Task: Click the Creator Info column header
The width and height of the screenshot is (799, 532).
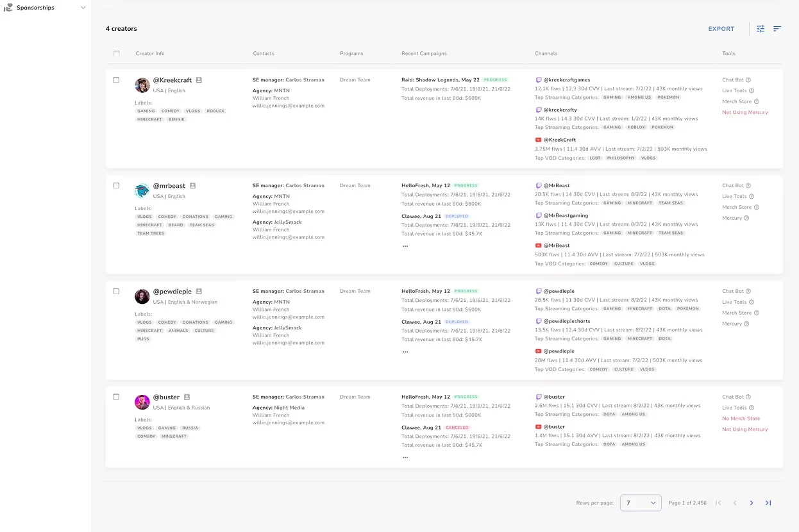Action: (150, 54)
